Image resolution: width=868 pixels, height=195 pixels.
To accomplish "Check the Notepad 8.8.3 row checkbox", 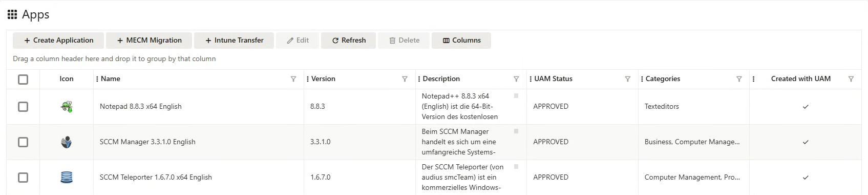I will [23, 107].
